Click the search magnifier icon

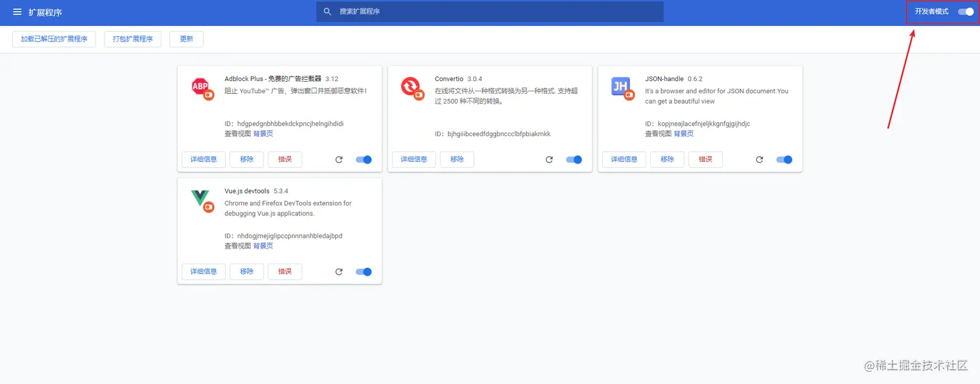click(327, 12)
